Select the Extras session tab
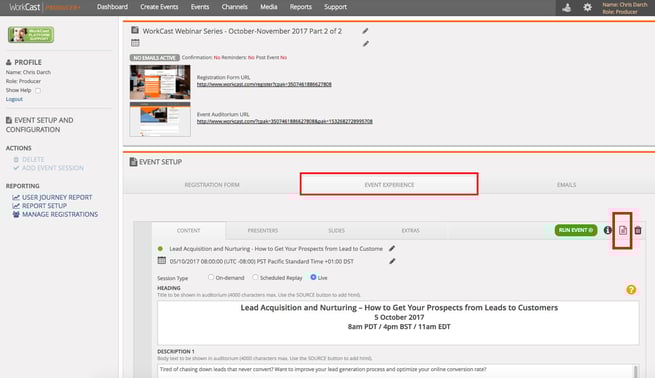 [411, 231]
